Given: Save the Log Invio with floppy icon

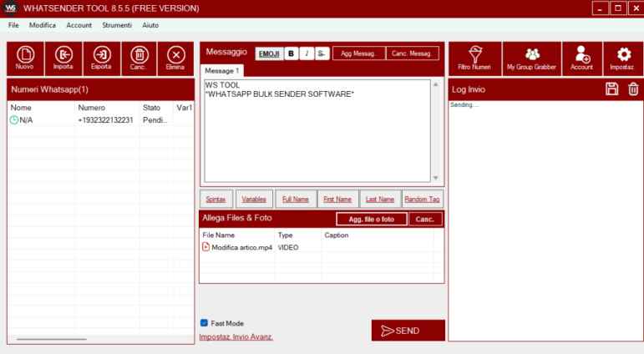Looking at the screenshot, I should pyautogui.click(x=611, y=88).
